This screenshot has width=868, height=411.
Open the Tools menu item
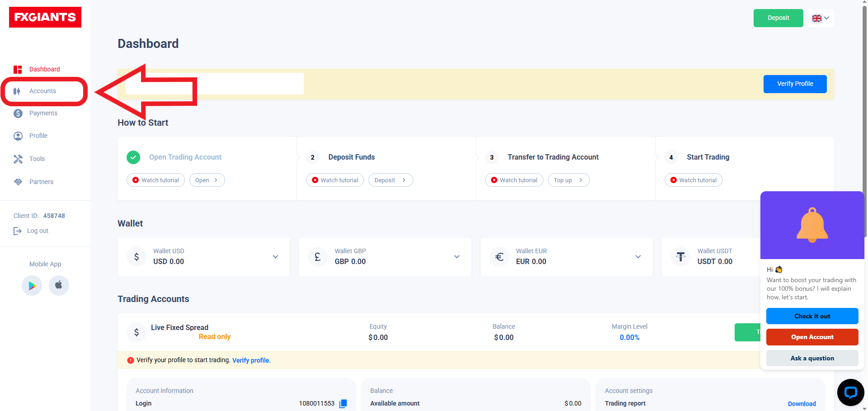coord(37,159)
